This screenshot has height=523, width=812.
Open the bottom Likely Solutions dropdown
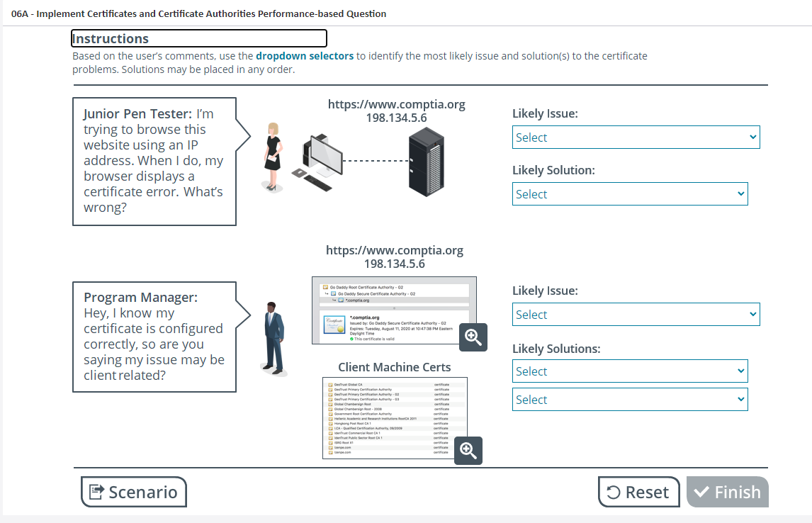629,400
